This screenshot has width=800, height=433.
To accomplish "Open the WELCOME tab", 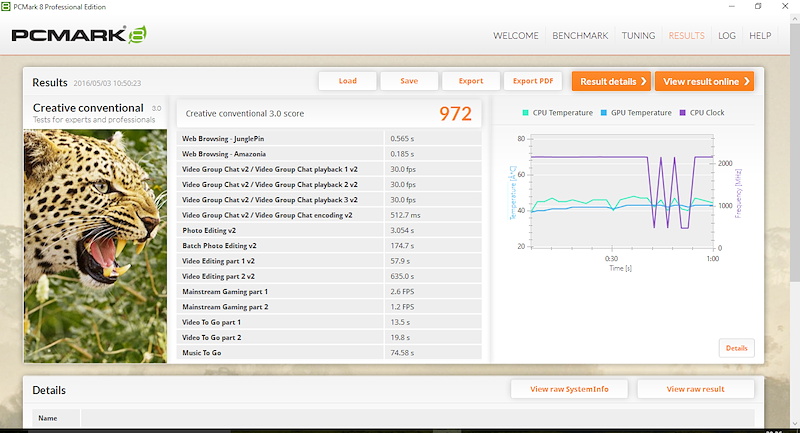I will pos(515,36).
